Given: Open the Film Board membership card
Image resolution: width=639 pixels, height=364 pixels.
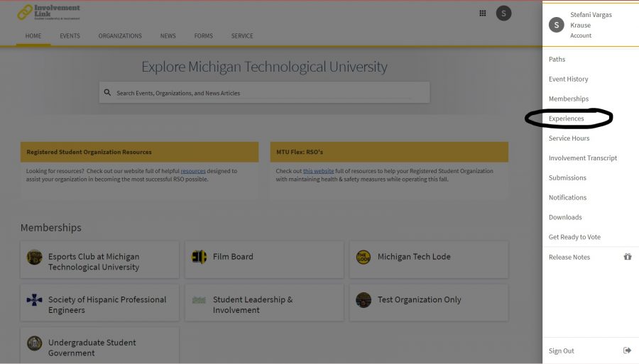Looking at the screenshot, I should click(264, 260).
